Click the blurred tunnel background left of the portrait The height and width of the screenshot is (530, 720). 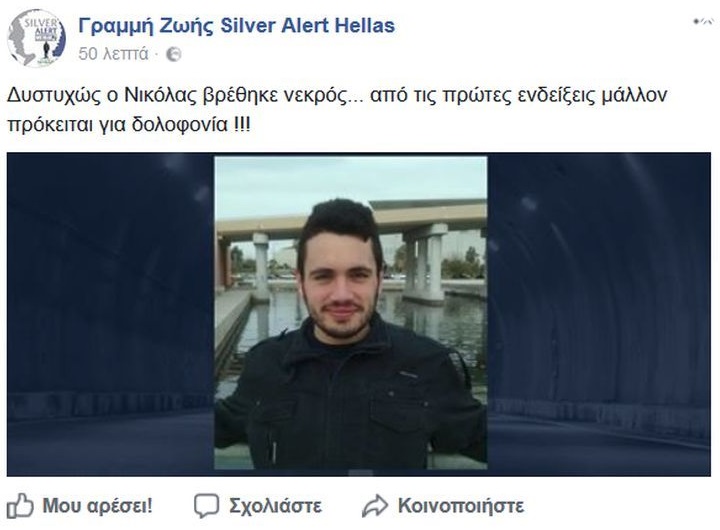click(110, 314)
